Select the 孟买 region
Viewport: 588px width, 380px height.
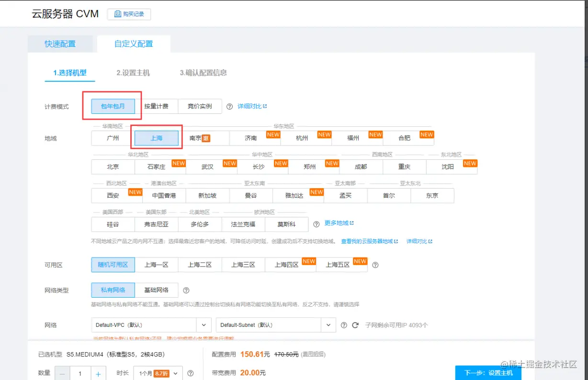pos(346,195)
